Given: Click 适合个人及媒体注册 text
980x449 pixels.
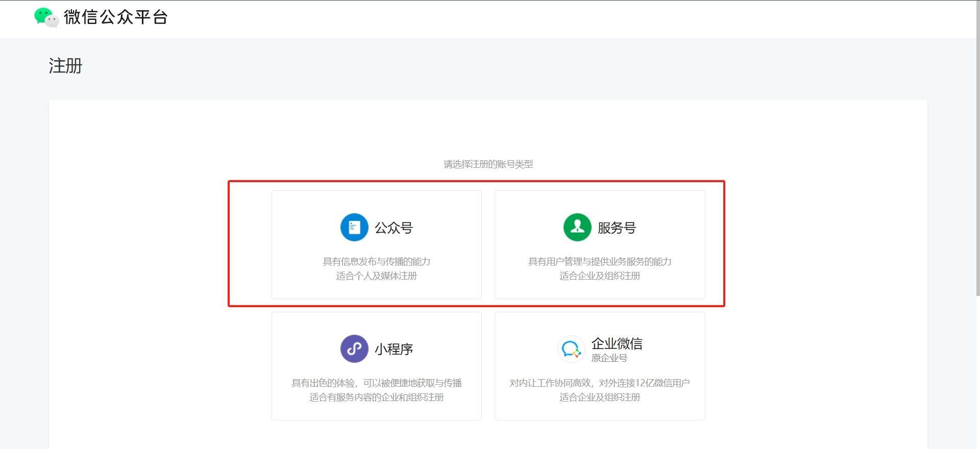Looking at the screenshot, I should click(x=377, y=276).
